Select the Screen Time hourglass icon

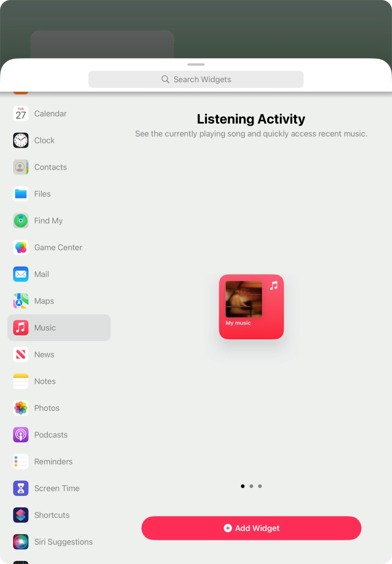[x=21, y=488]
